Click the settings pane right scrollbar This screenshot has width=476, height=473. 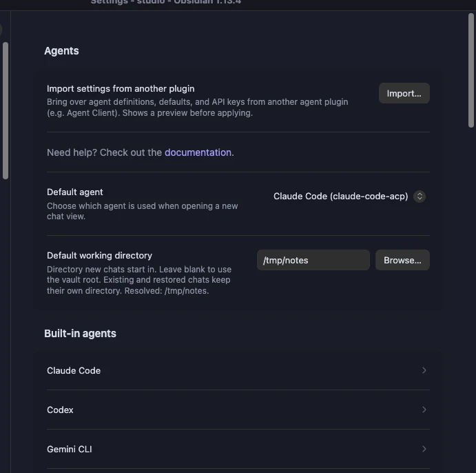[x=471, y=70]
